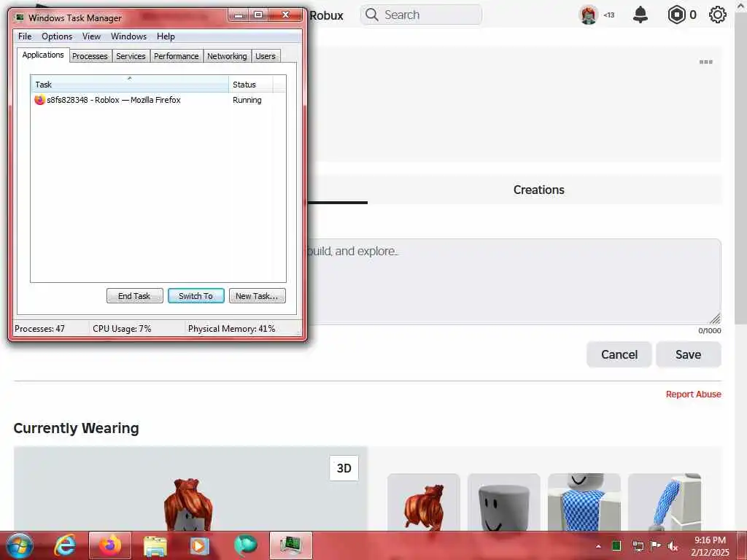Open the Help menu in Task Manager

point(166,36)
